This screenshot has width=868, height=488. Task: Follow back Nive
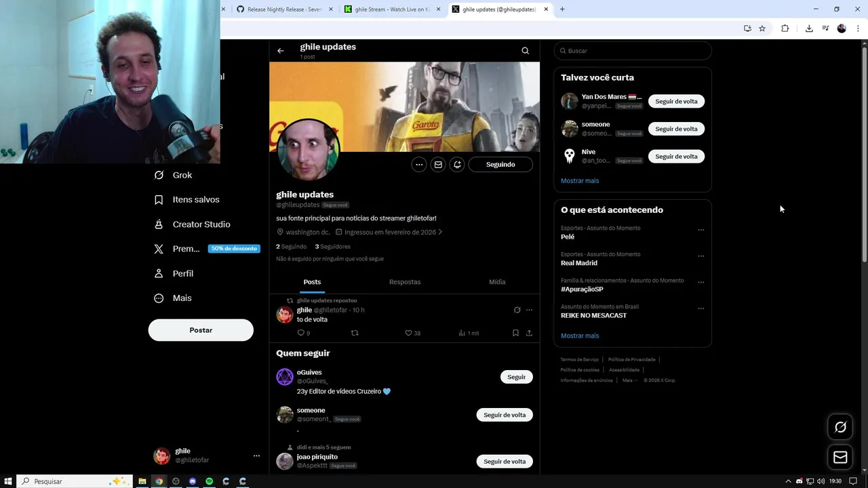coord(676,157)
